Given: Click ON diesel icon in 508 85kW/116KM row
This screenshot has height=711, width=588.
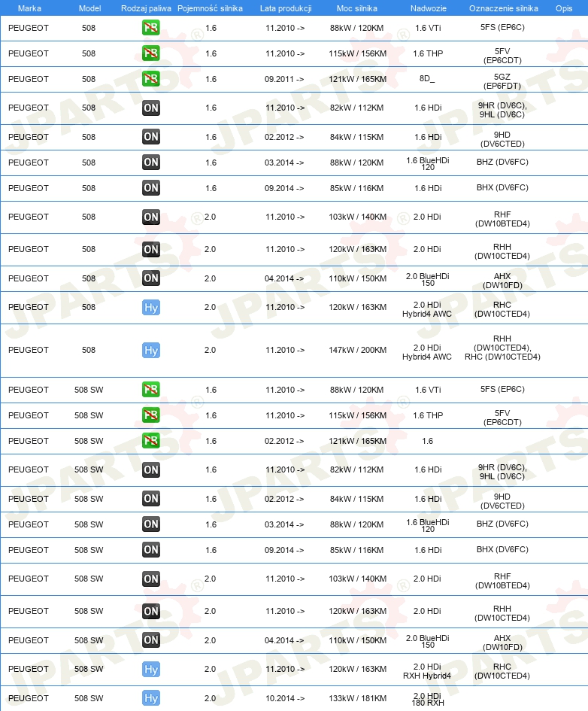Looking at the screenshot, I should tap(151, 188).
